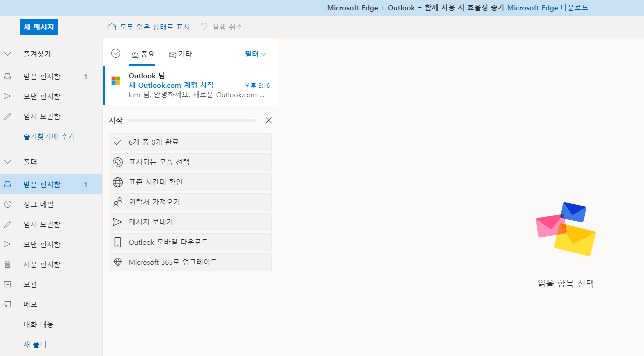Click 모두 읽은 상태로 표시

pos(149,27)
